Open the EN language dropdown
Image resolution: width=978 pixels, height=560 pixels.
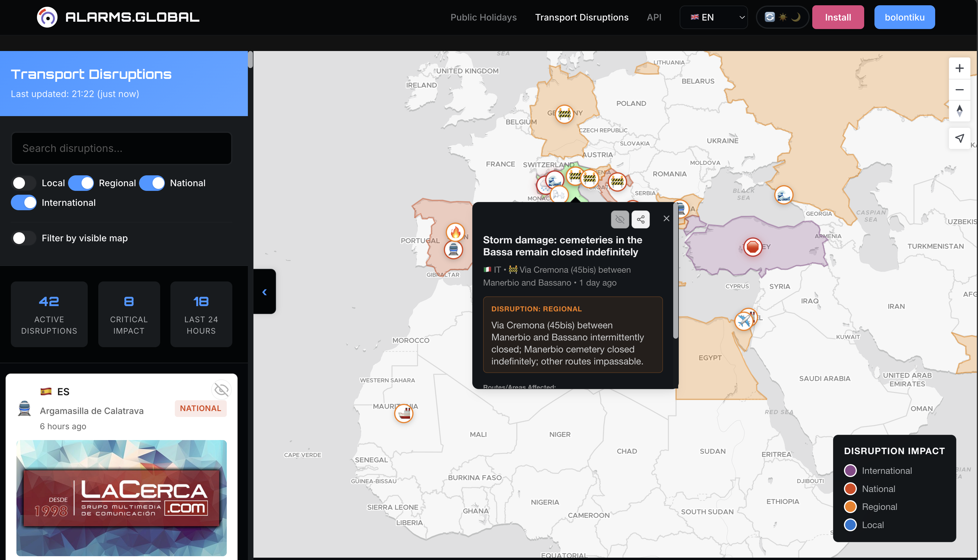pyautogui.click(x=714, y=17)
